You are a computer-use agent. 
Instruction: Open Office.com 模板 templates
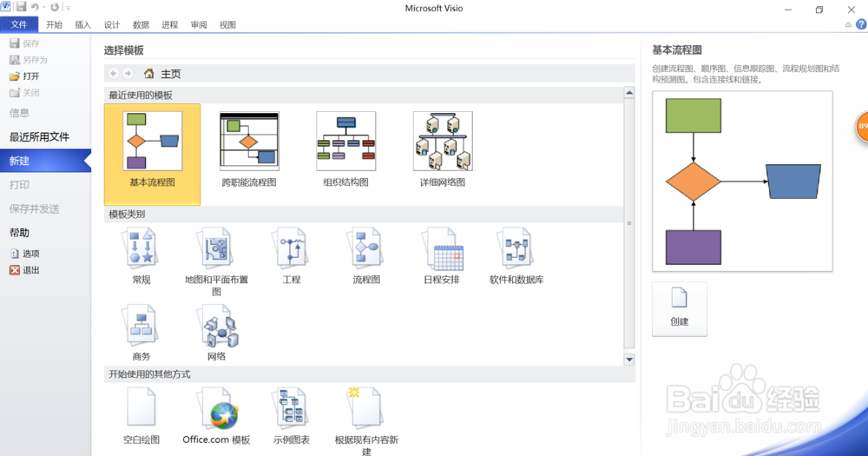[x=216, y=415]
